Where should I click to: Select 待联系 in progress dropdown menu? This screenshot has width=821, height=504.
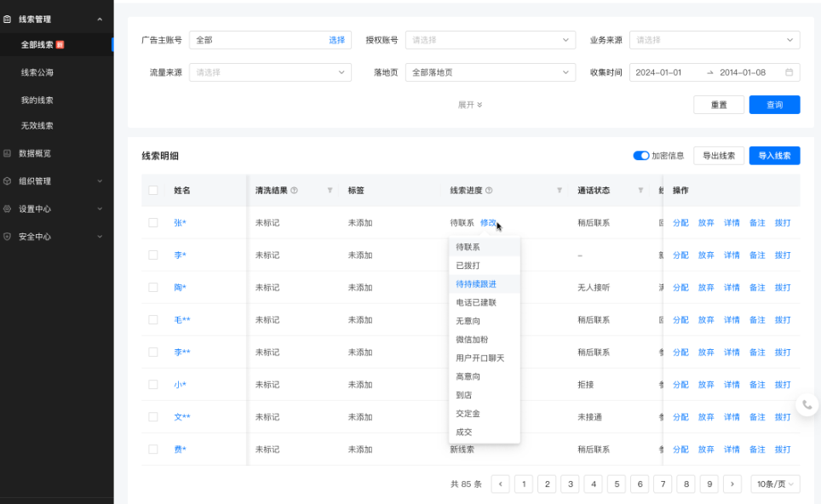(485, 247)
